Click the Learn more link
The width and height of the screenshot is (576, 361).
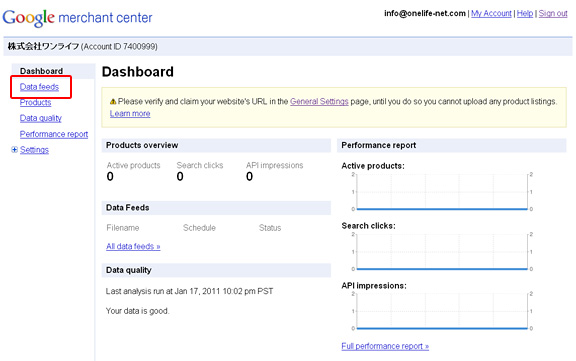(x=130, y=113)
